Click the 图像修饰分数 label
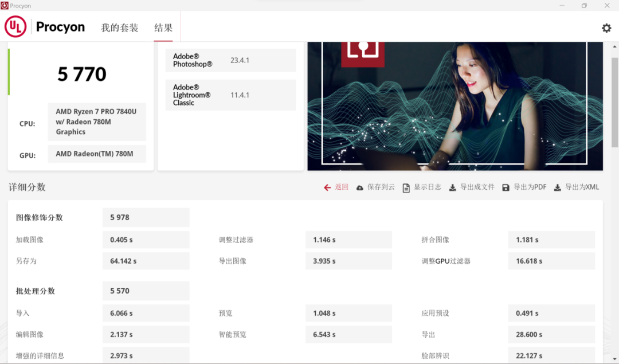The width and height of the screenshot is (619, 364). (39, 217)
